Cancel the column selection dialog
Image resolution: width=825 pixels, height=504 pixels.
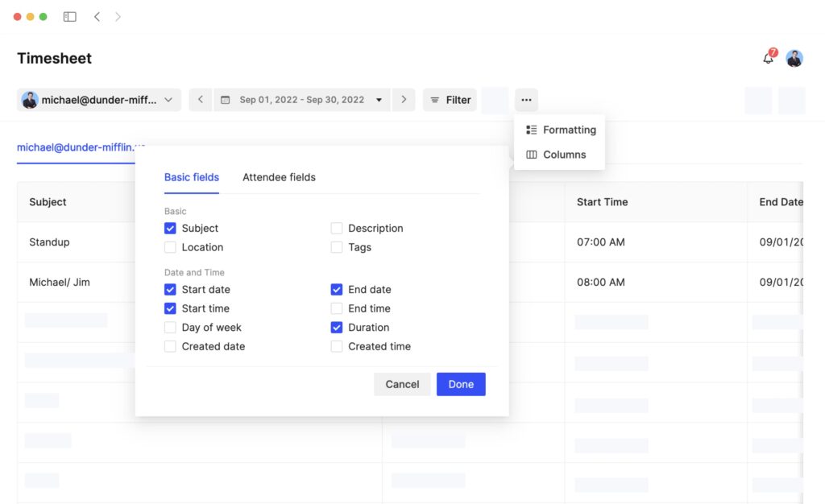pos(402,384)
